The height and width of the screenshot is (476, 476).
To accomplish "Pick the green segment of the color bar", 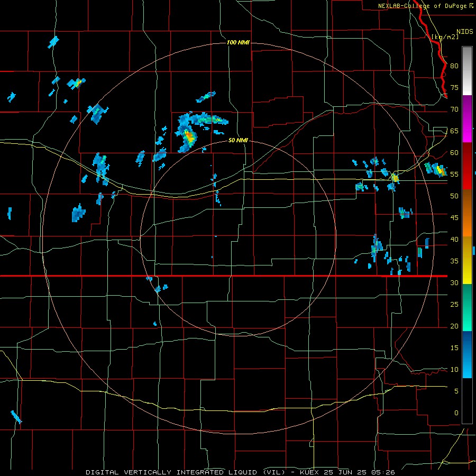I will point(467,307).
